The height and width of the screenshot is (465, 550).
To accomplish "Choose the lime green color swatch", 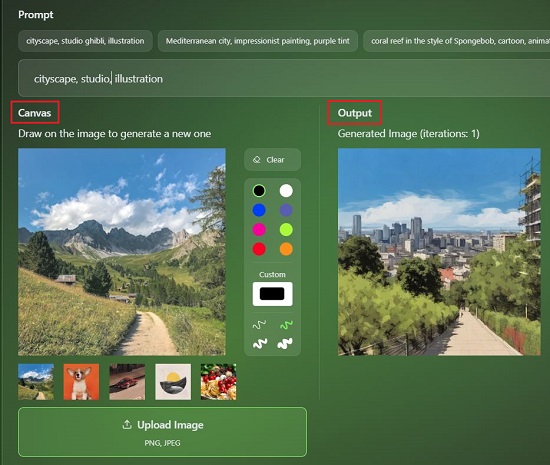I will coord(286,230).
